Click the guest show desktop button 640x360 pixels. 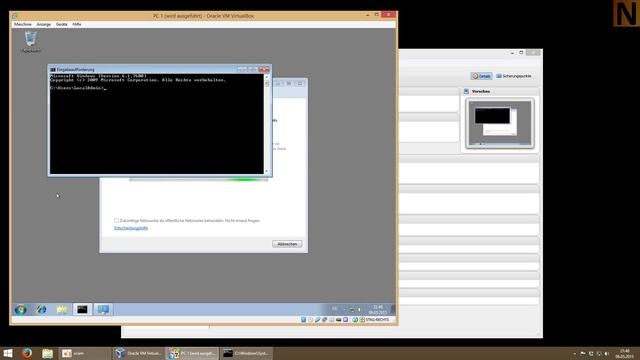click(x=393, y=310)
